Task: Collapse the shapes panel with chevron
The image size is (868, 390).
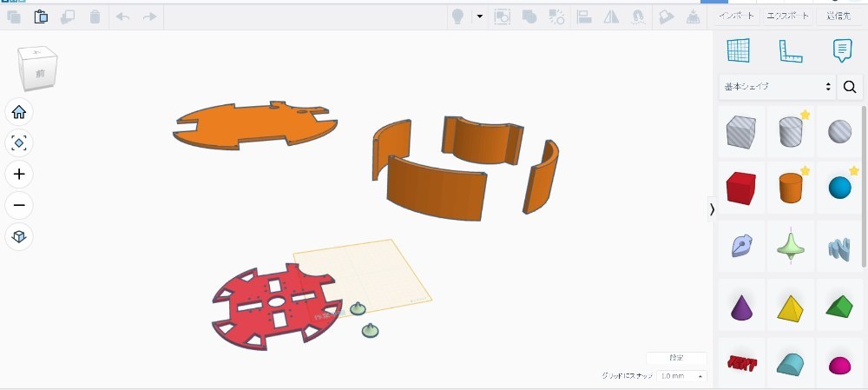Action: (712, 209)
